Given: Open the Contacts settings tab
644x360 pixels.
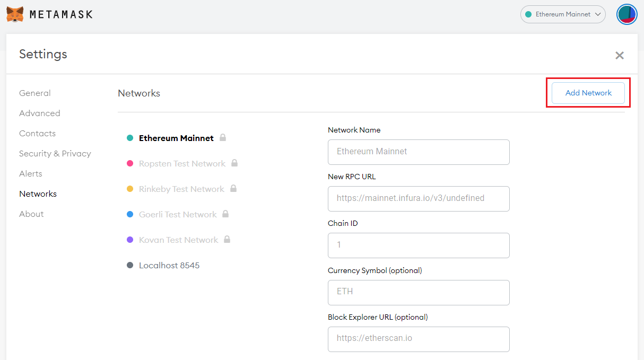Looking at the screenshot, I should pyautogui.click(x=37, y=134).
